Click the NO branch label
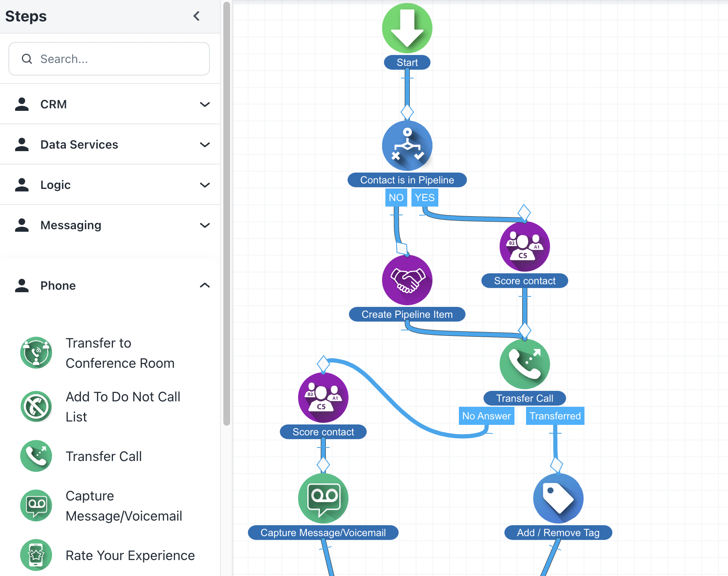This screenshot has width=728, height=576. 396,198
